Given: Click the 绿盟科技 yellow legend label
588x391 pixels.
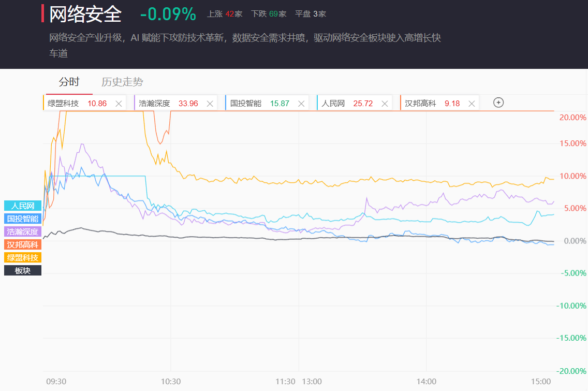Looking at the screenshot, I should 23,257.
